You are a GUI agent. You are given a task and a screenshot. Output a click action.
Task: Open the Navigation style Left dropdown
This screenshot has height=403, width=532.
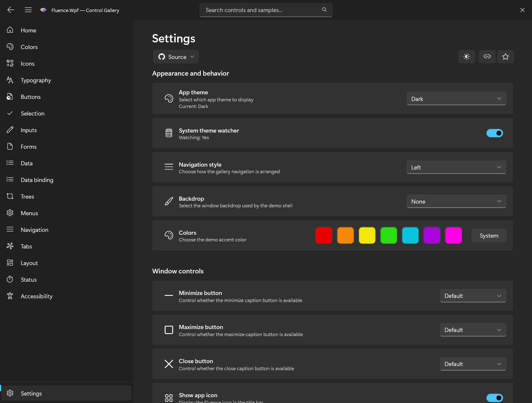click(x=456, y=167)
